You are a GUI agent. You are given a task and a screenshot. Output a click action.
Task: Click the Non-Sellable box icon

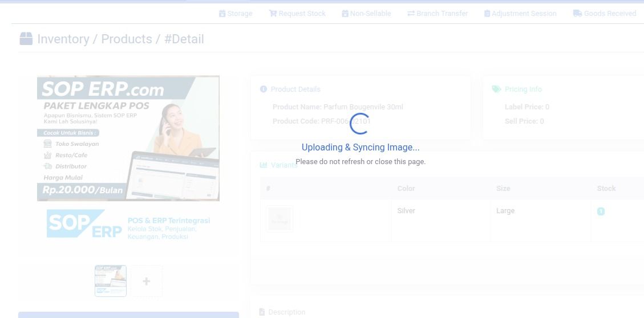click(345, 14)
